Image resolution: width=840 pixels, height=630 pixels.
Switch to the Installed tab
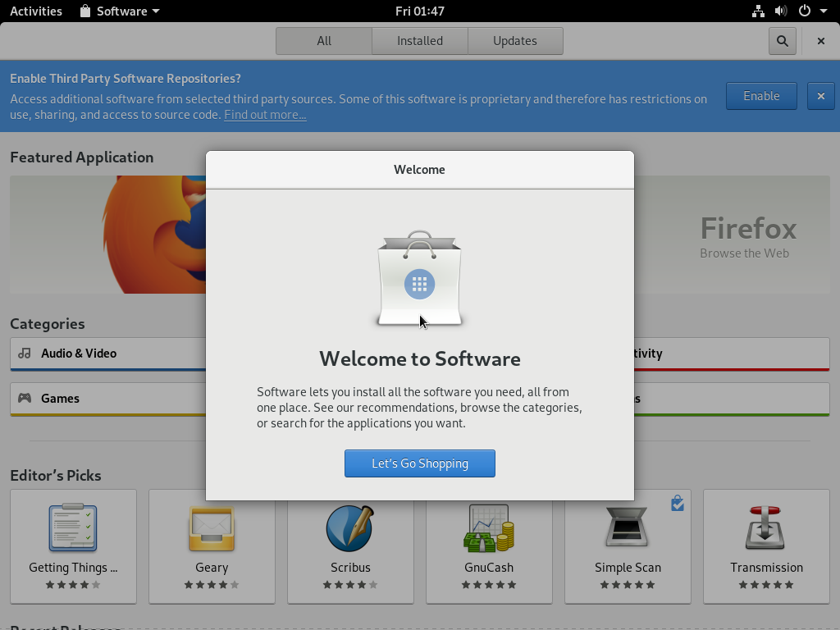(420, 41)
